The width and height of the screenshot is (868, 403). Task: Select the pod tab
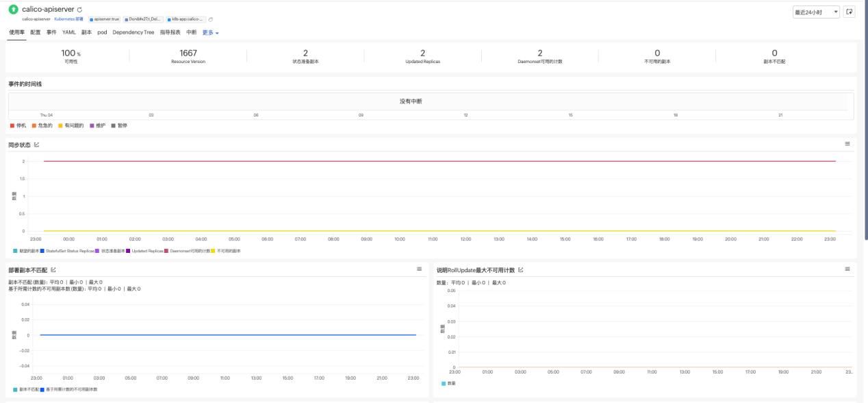102,32
